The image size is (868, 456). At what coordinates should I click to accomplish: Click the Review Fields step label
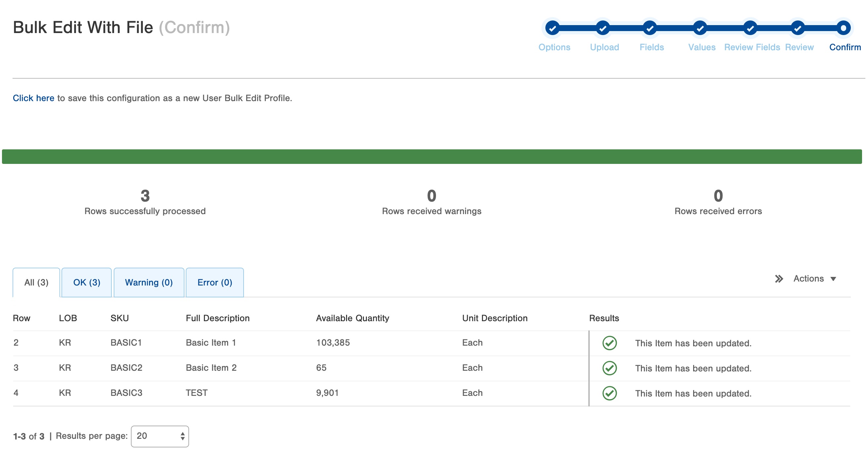tap(752, 47)
